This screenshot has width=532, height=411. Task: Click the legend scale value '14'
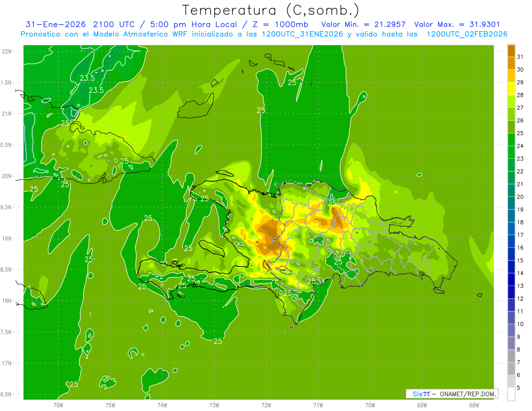tap(520, 273)
